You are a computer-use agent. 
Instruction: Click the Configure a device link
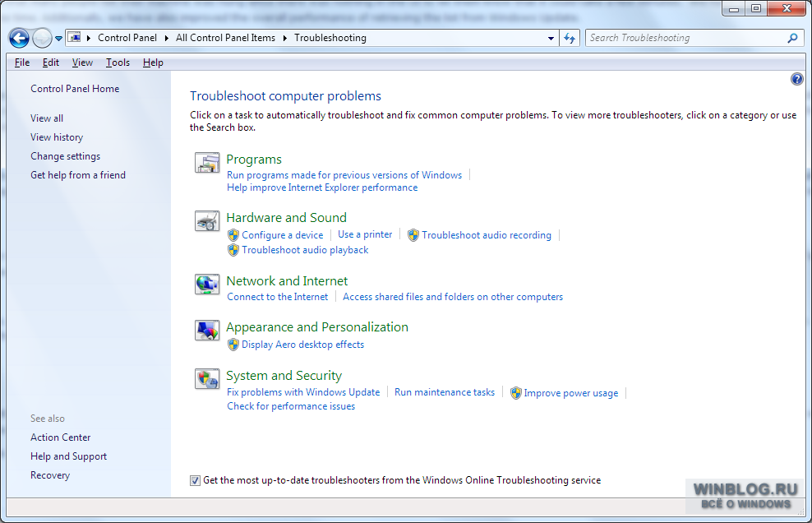[x=283, y=235]
